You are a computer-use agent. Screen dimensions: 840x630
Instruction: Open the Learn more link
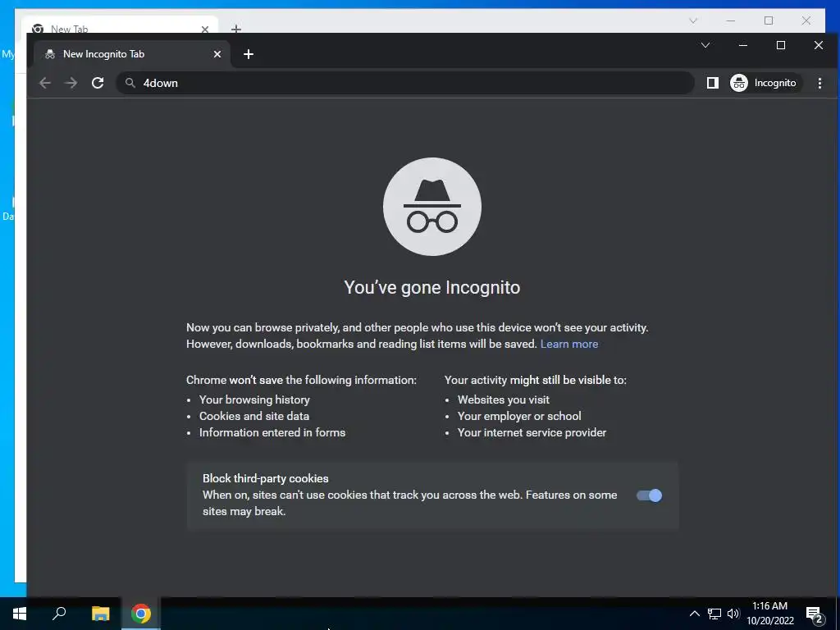pos(569,344)
